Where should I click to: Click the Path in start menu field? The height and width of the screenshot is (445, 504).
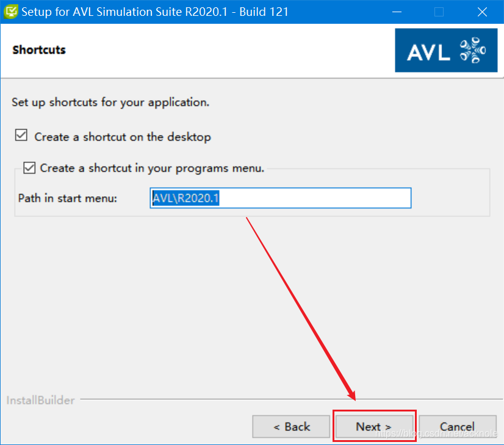pos(280,198)
